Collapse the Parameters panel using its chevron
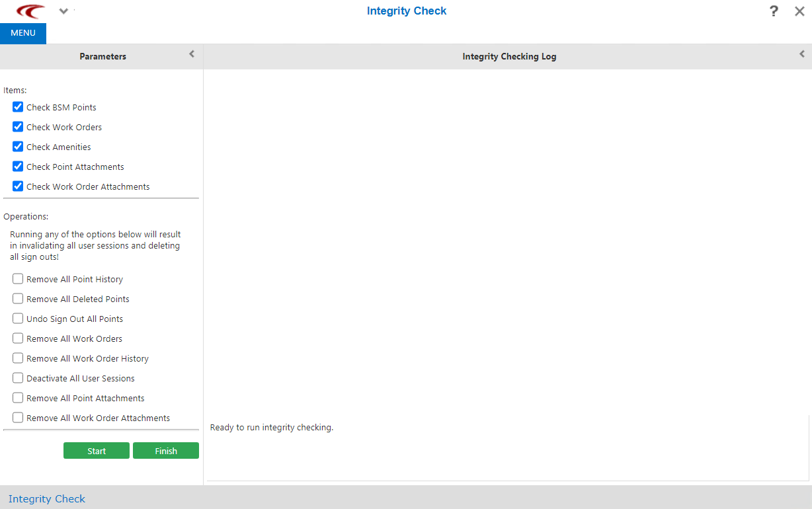This screenshot has height=509, width=812. point(192,54)
